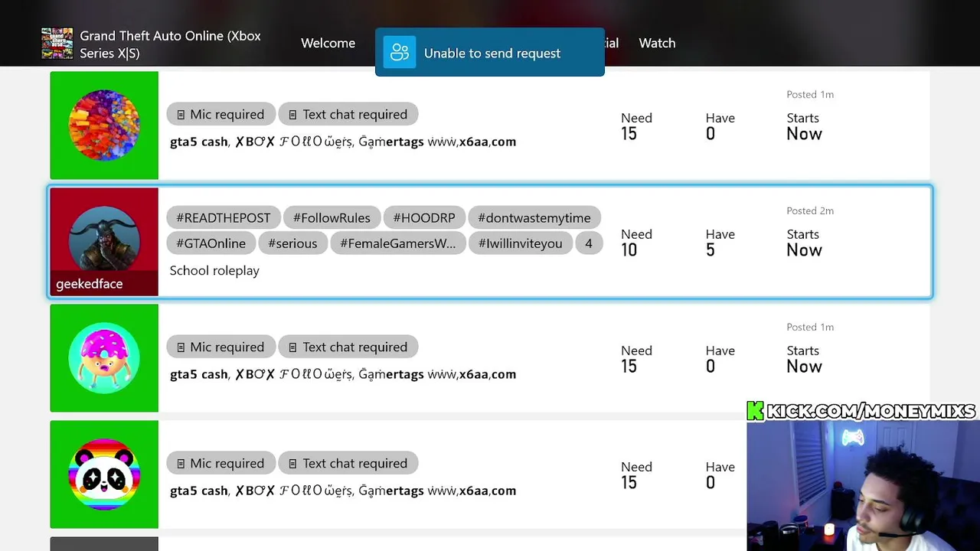Click 'Mic required' tag in blocks avatar post
Viewport: 980px width, 551px height.
(220, 114)
